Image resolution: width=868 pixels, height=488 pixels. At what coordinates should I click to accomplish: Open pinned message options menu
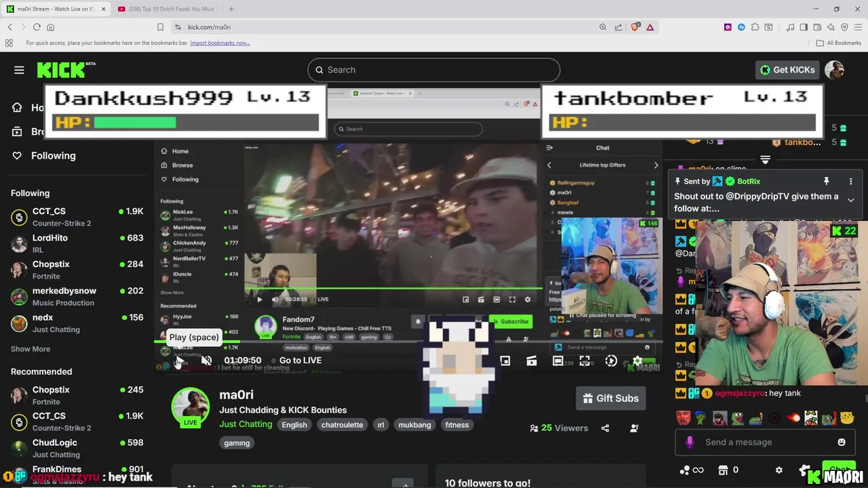pyautogui.click(x=850, y=182)
